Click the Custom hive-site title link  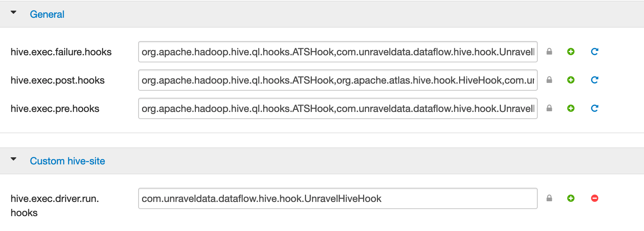coord(67,161)
